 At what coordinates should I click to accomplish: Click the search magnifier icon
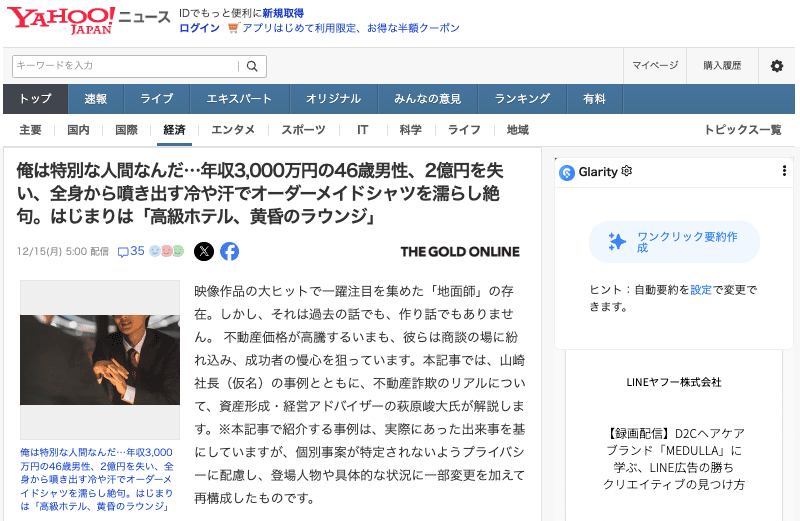[x=252, y=66]
